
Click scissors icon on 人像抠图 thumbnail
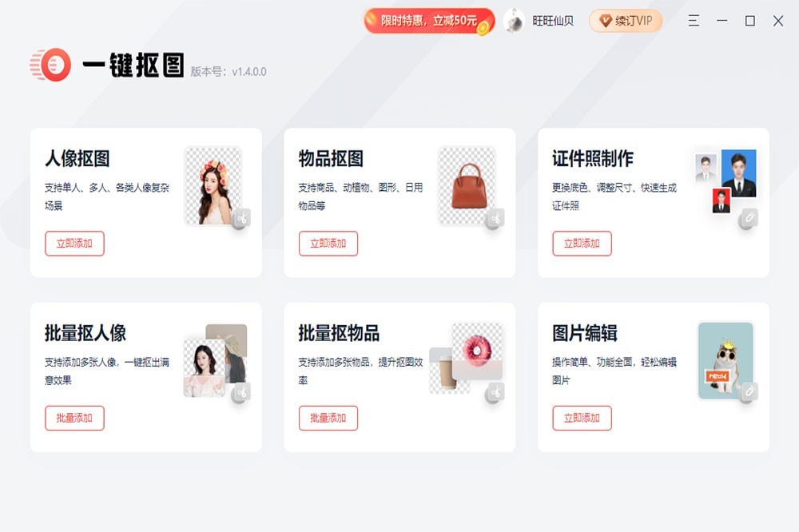point(241,219)
